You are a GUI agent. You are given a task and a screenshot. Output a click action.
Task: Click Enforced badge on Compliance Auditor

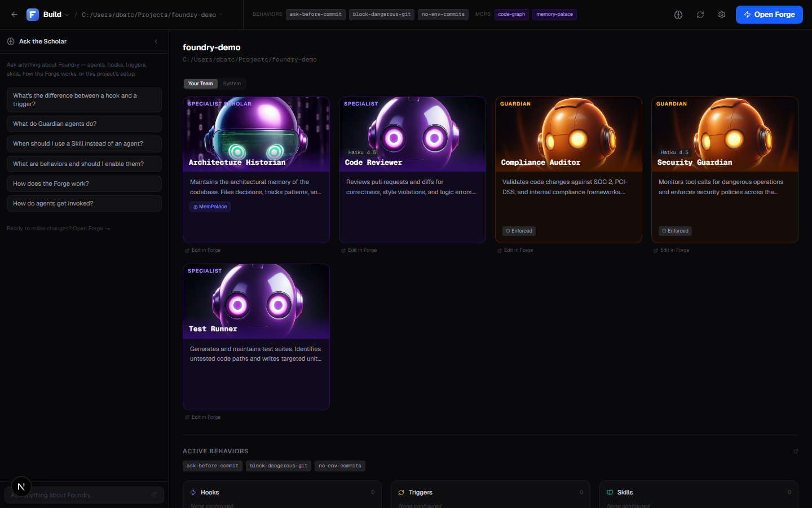point(519,231)
